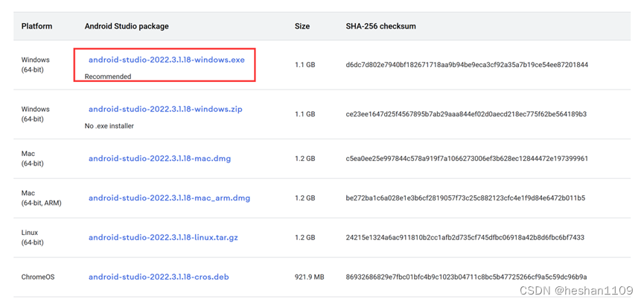The width and height of the screenshot is (644, 302).
Task: Click the 921.9 MB size cell
Action: [309, 277]
